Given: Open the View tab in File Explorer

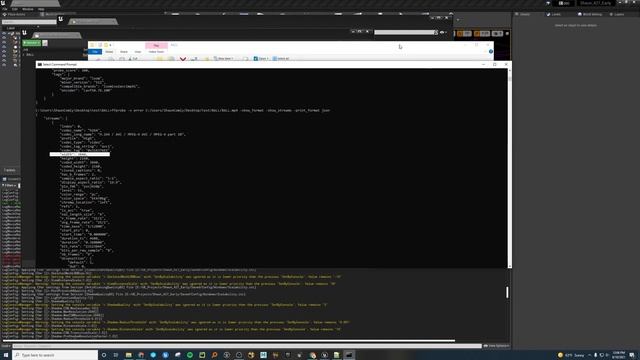Looking at the screenshot, I should coord(138,52).
